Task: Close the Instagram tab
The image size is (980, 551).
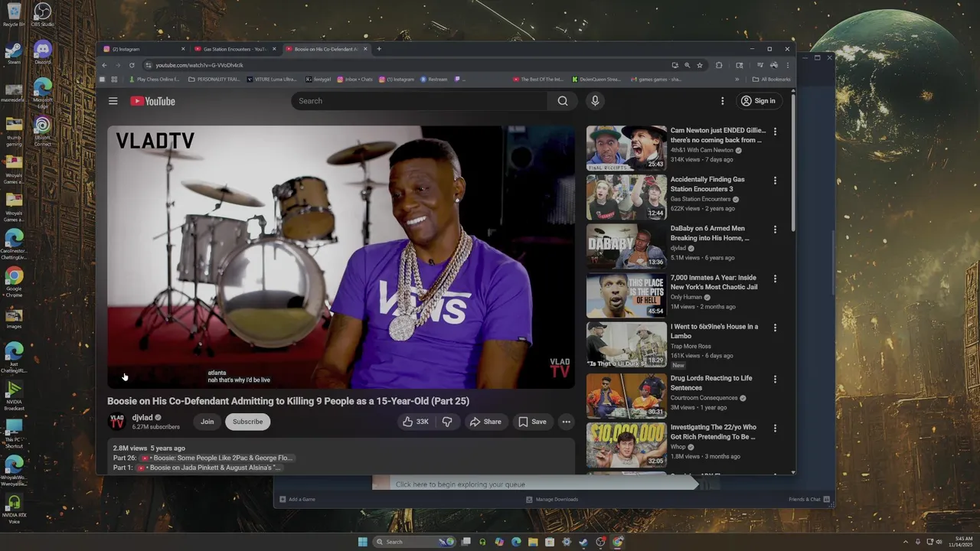Action: coord(183,49)
